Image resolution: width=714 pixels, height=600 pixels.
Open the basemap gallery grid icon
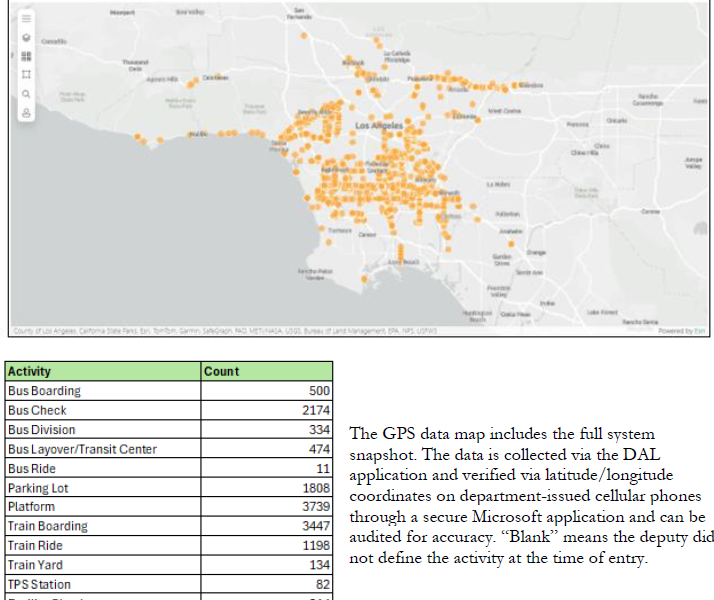(x=27, y=56)
